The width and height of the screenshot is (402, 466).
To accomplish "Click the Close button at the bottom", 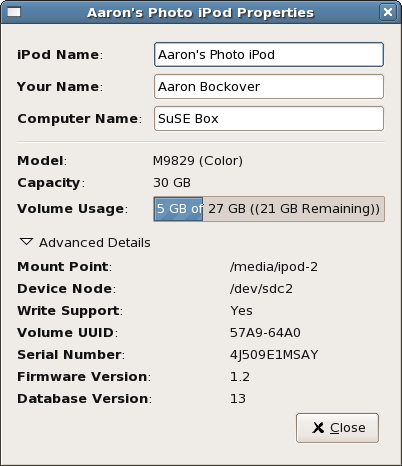I will coord(337,428).
